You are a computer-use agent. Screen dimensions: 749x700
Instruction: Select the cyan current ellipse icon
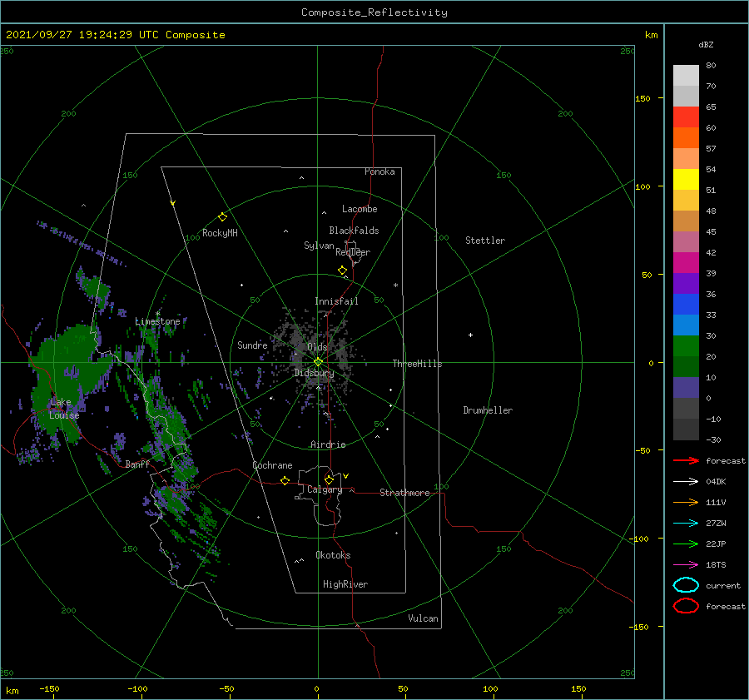(686, 585)
